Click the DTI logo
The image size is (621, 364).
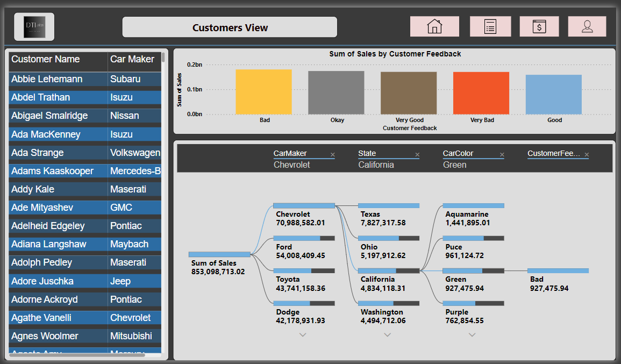[33, 26]
